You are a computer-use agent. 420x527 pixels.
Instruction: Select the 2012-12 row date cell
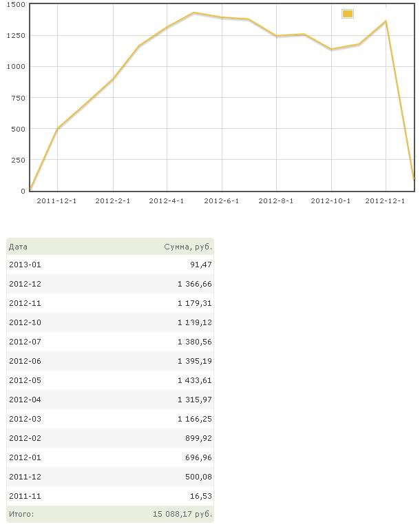pyautogui.click(x=25, y=284)
